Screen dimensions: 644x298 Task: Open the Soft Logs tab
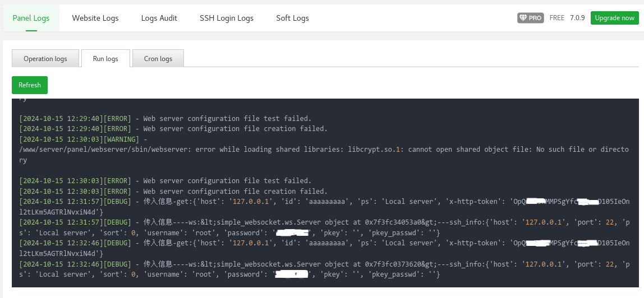click(x=292, y=18)
